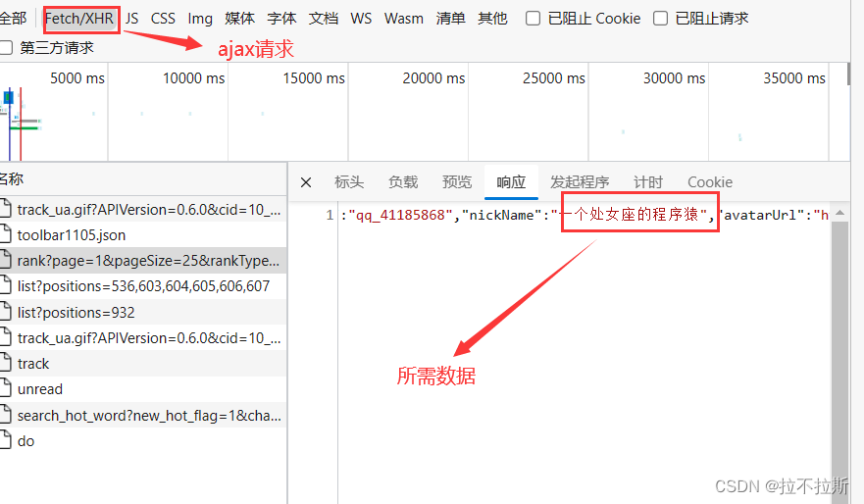Click the 35000 ms timeline marker
864x504 pixels.
click(794, 78)
